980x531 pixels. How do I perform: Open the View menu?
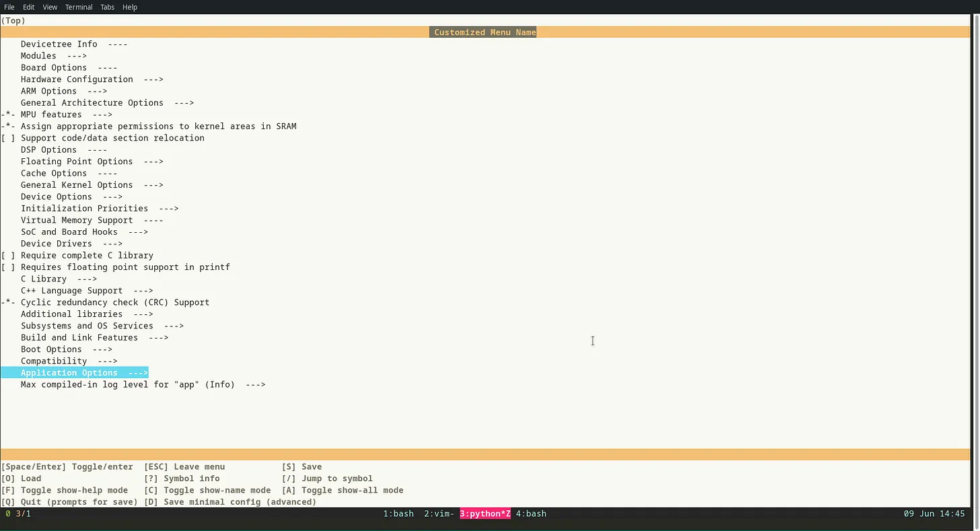tap(50, 7)
